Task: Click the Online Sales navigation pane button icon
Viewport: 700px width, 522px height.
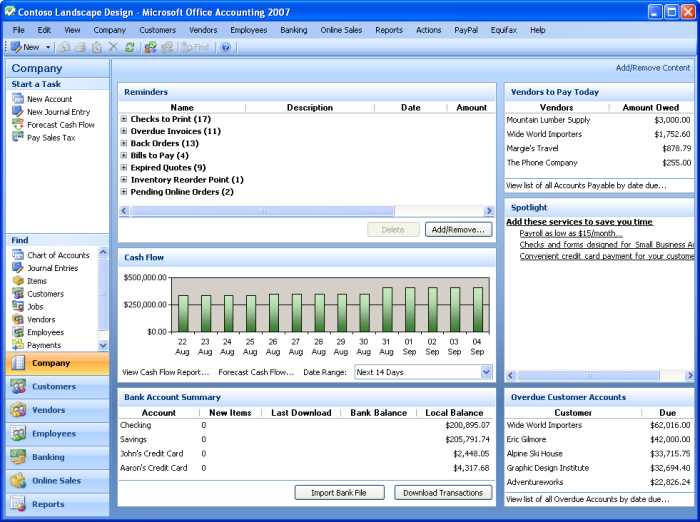Action: pos(18,481)
